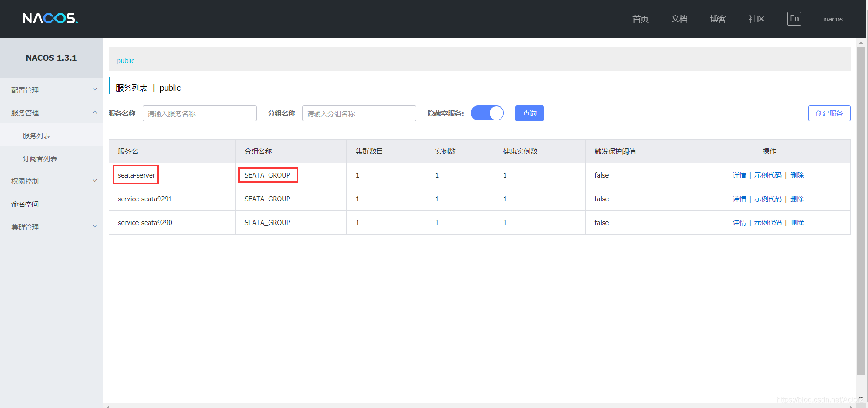This screenshot has height=408, width=868.
Task: Click false threshold value for seata-server
Action: 602,175
